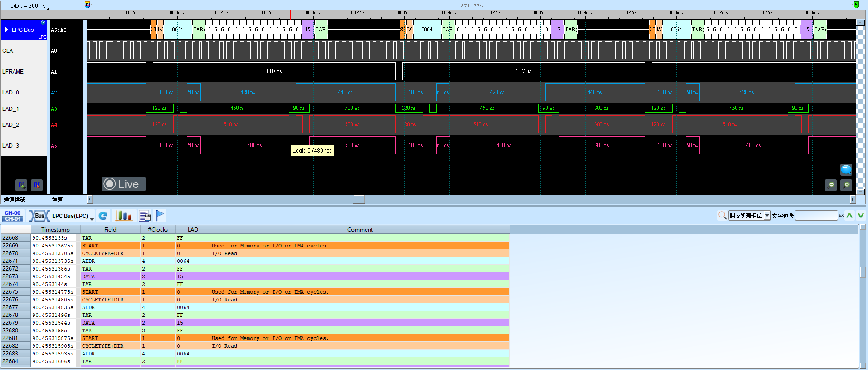The image size is (868, 370).
Task: Select decode row 22682 CYCLETYPE+DIR
Action: point(255,346)
